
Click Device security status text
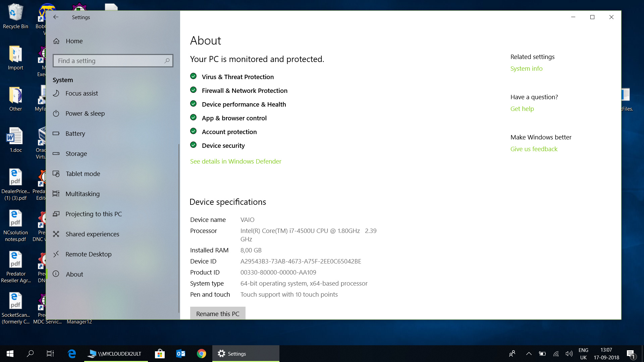coord(223,145)
